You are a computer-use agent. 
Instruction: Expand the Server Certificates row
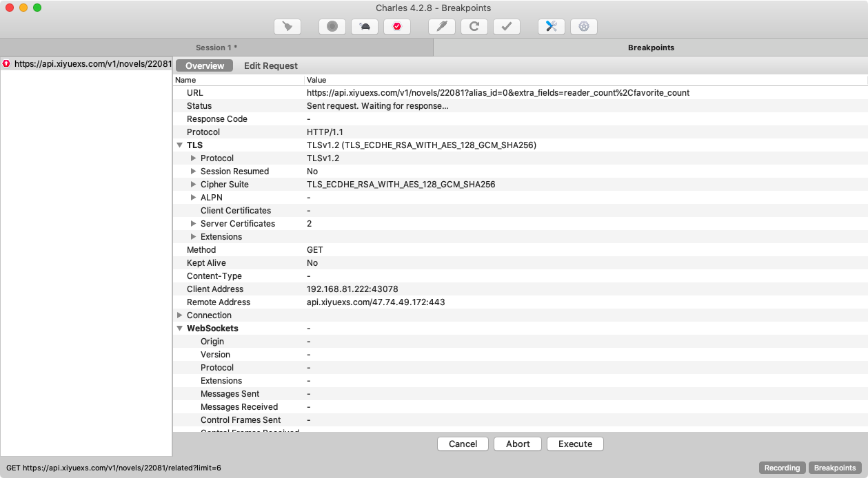194,224
